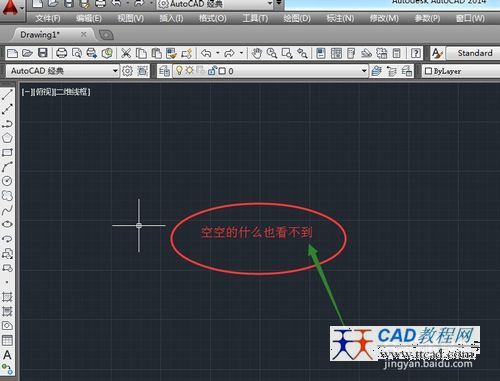The width and height of the screenshot is (500, 381).
Task: Open a drawing file from toolbar
Action: coord(27,53)
